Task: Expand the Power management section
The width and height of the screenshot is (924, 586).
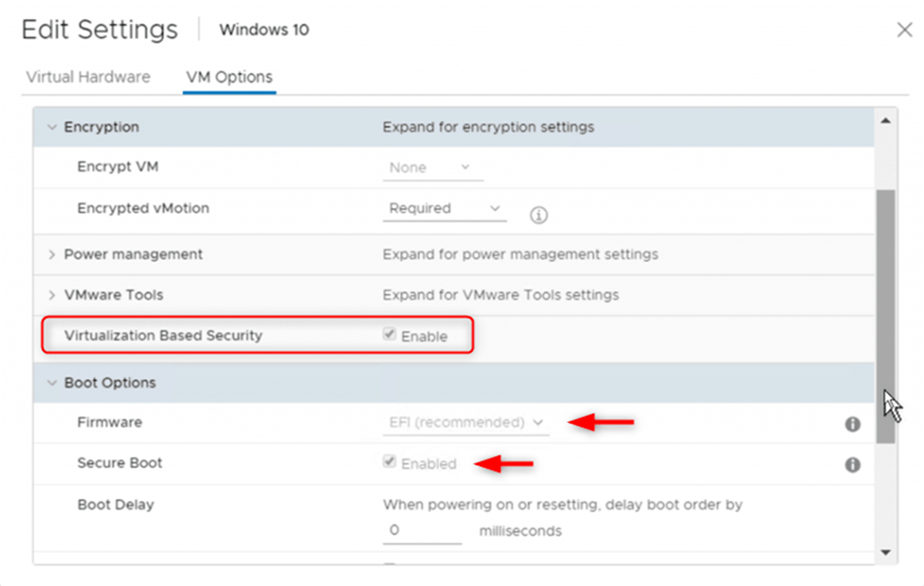Action: coord(52,255)
